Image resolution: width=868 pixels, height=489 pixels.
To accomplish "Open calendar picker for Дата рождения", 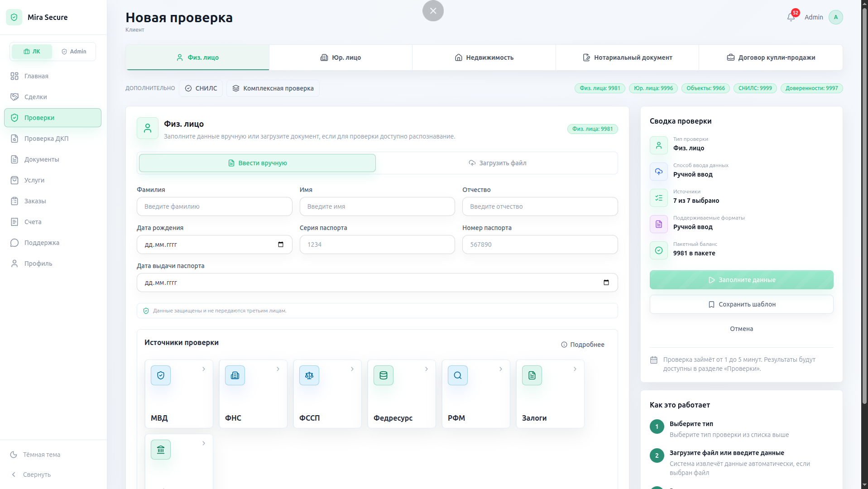I will 281,244.
